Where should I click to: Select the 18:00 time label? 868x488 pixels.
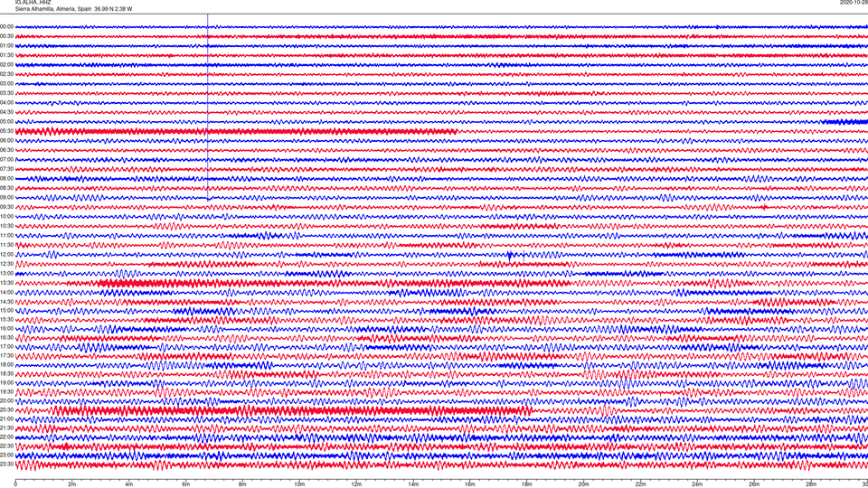click(x=6, y=364)
